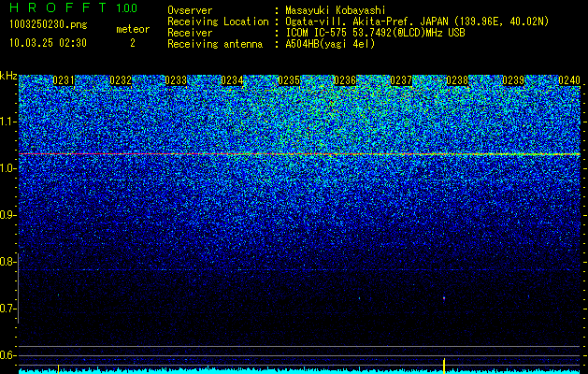Image resolution: width=588 pixels, height=374 pixels.
Task: Click the meteor count value 2
Action: (x=133, y=43)
